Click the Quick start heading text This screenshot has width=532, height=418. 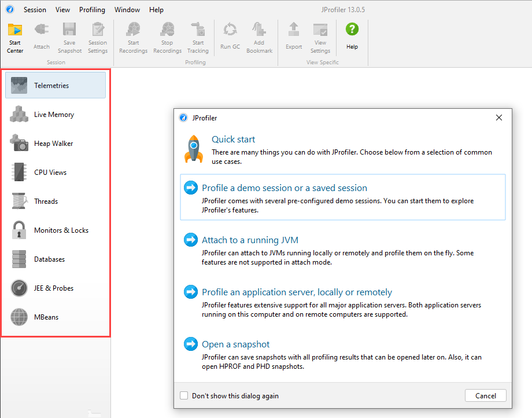pyautogui.click(x=234, y=139)
